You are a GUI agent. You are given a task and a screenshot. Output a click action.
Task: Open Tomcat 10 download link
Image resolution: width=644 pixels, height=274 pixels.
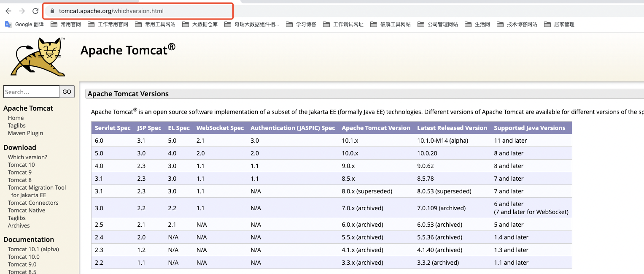(x=21, y=165)
